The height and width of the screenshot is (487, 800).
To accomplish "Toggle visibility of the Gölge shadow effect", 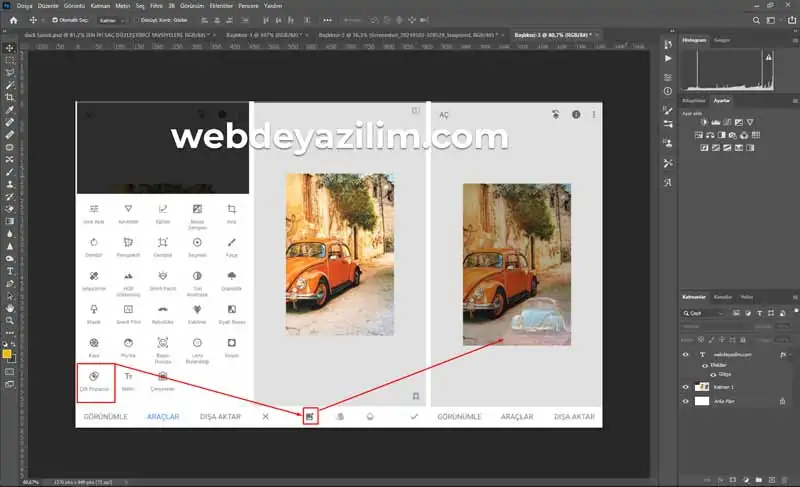I will pos(713,375).
